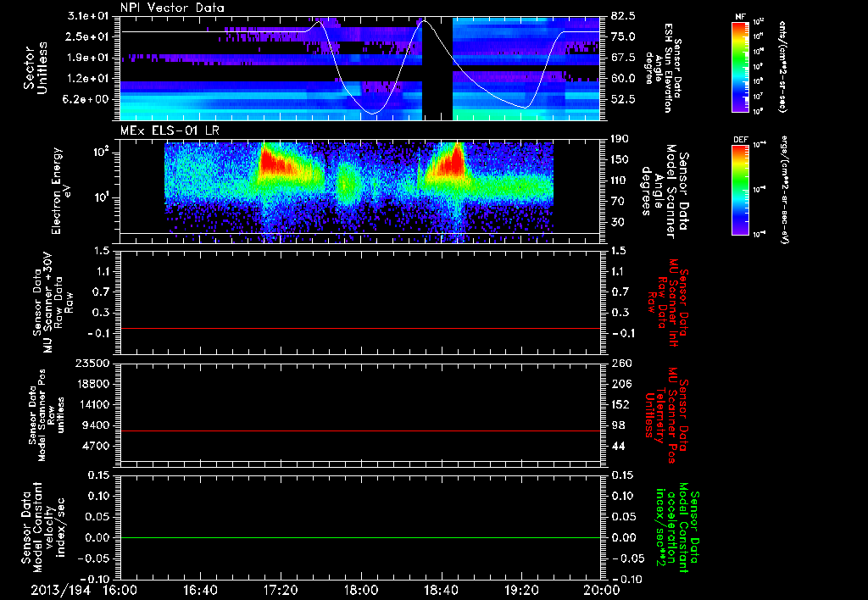Screen dimensions: 868x600
Task: Click the Model Scanner Pos Raw unitless title
Action: (x=47, y=415)
